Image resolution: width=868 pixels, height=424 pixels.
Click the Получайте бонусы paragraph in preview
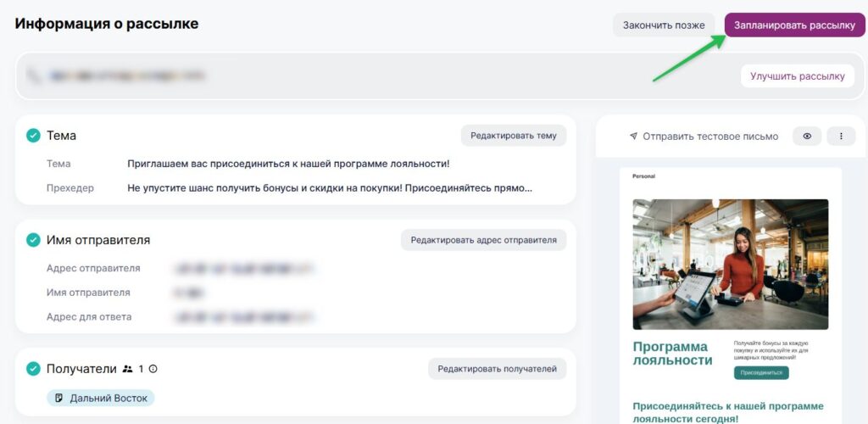tap(771, 350)
